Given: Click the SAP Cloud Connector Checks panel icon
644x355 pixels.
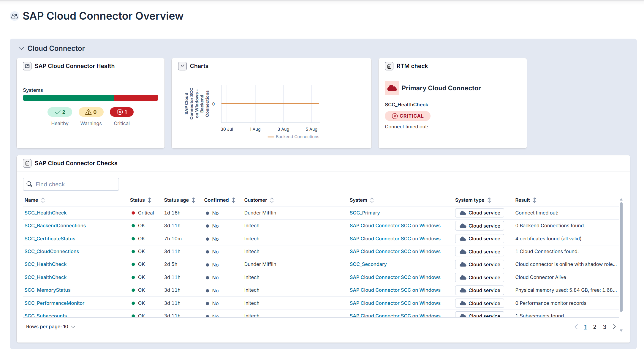Looking at the screenshot, I should tap(27, 163).
